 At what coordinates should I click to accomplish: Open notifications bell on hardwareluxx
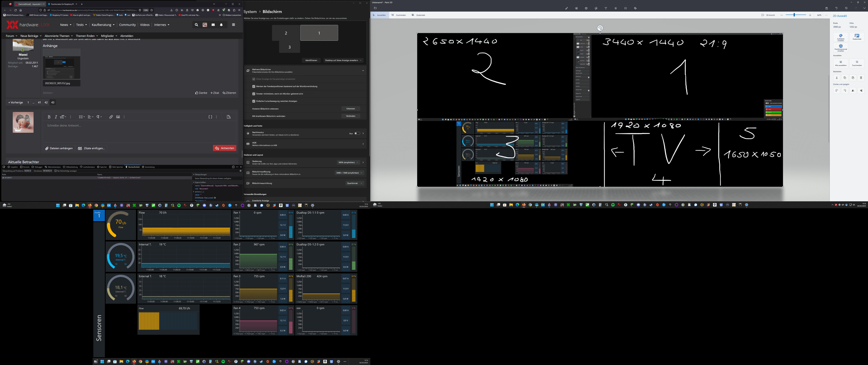pyautogui.click(x=221, y=25)
